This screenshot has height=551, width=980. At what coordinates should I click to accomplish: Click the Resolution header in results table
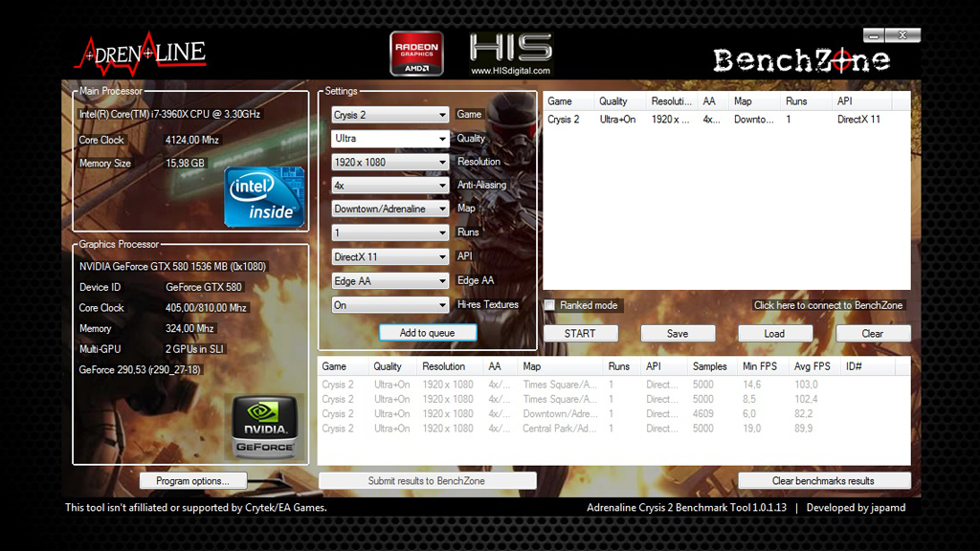pos(450,366)
